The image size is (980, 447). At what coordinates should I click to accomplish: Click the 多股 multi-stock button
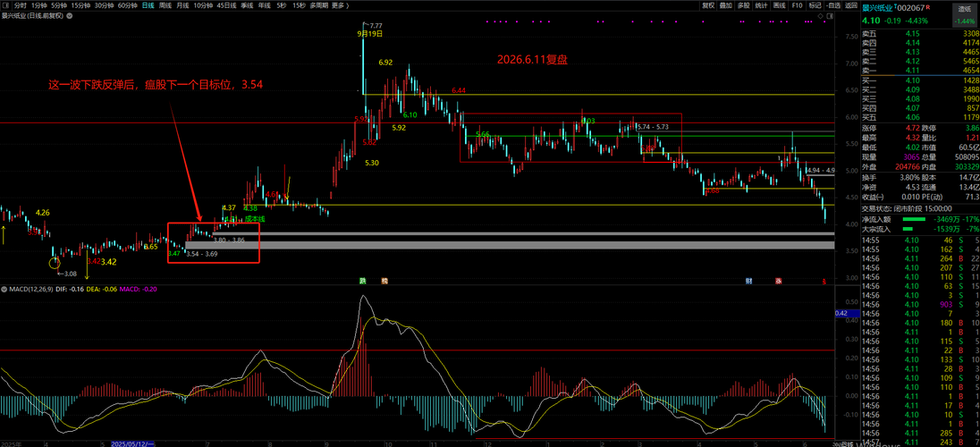click(x=743, y=5)
